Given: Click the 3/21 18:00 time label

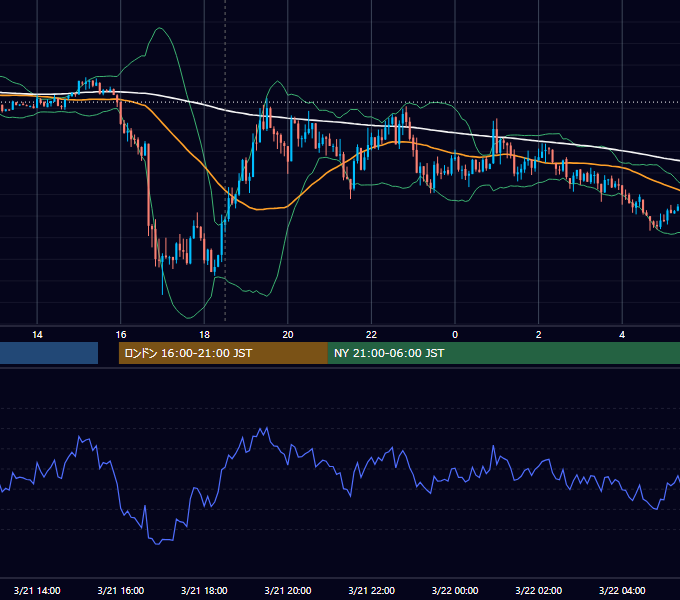Looking at the screenshot, I should (204, 590).
